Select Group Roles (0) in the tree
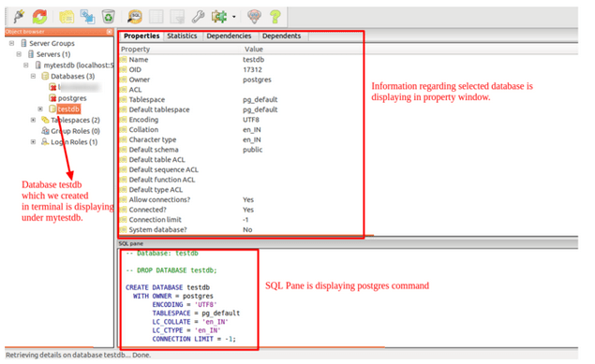Image resolution: width=595 pixels, height=364 pixels. coord(75,131)
